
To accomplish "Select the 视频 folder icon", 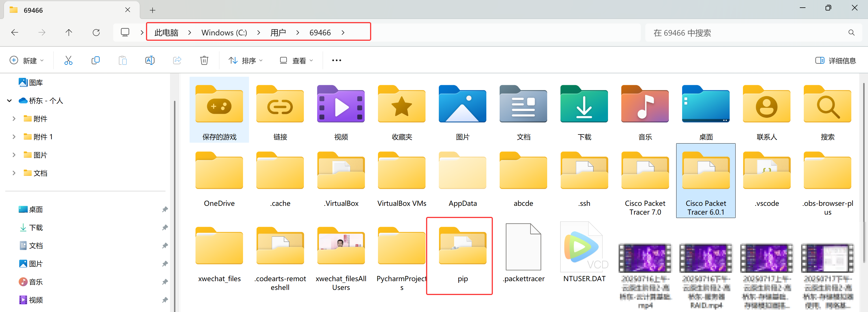I will pyautogui.click(x=341, y=104).
